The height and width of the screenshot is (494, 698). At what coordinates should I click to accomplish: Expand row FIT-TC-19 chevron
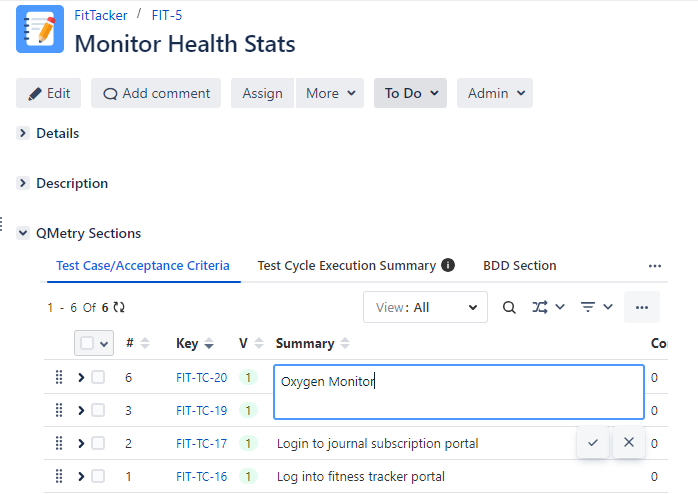(x=81, y=410)
